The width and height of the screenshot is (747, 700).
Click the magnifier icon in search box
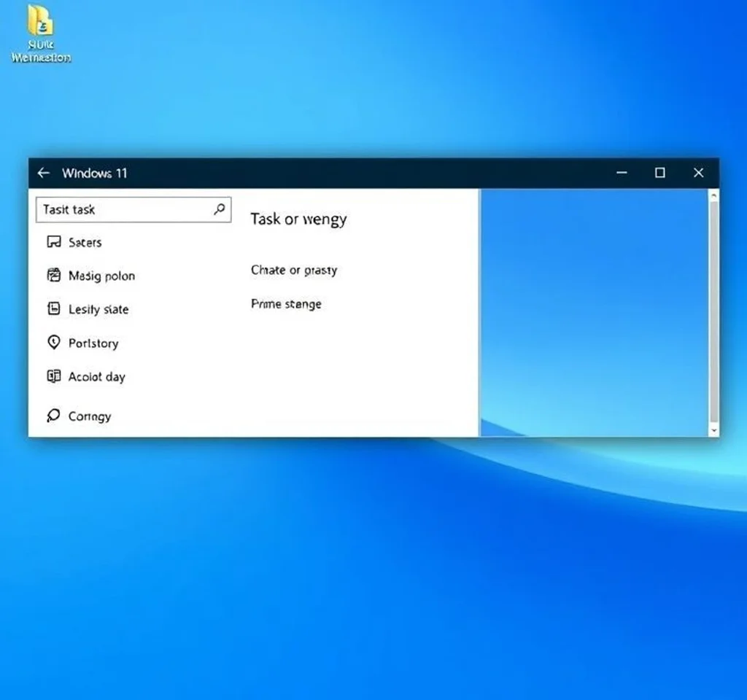click(219, 209)
